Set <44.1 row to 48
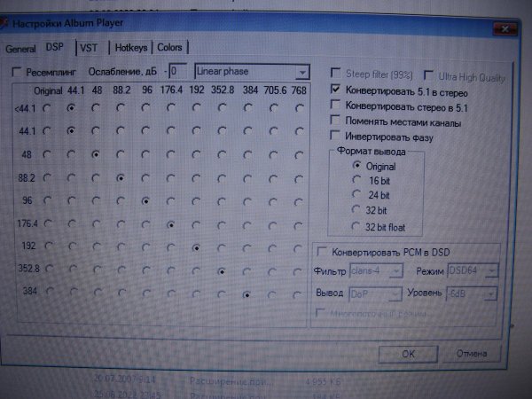The width and height of the screenshot is (532, 399). pos(96,108)
